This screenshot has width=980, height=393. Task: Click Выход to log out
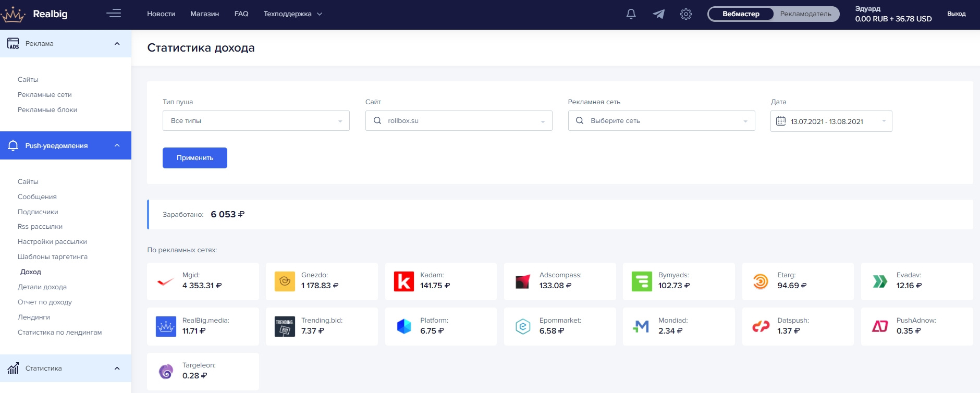click(x=957, y=14)
